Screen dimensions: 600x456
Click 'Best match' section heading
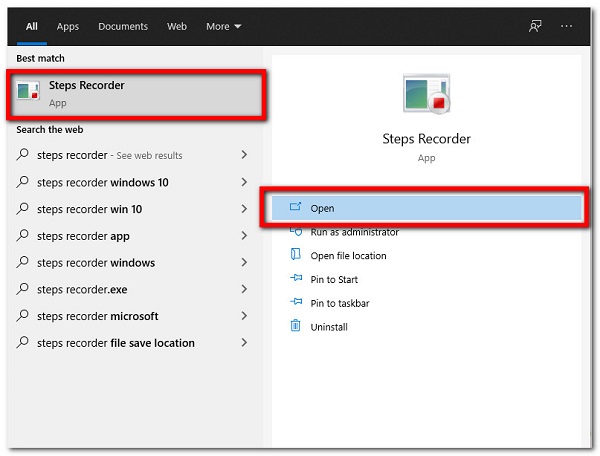(x=40, y=58)
